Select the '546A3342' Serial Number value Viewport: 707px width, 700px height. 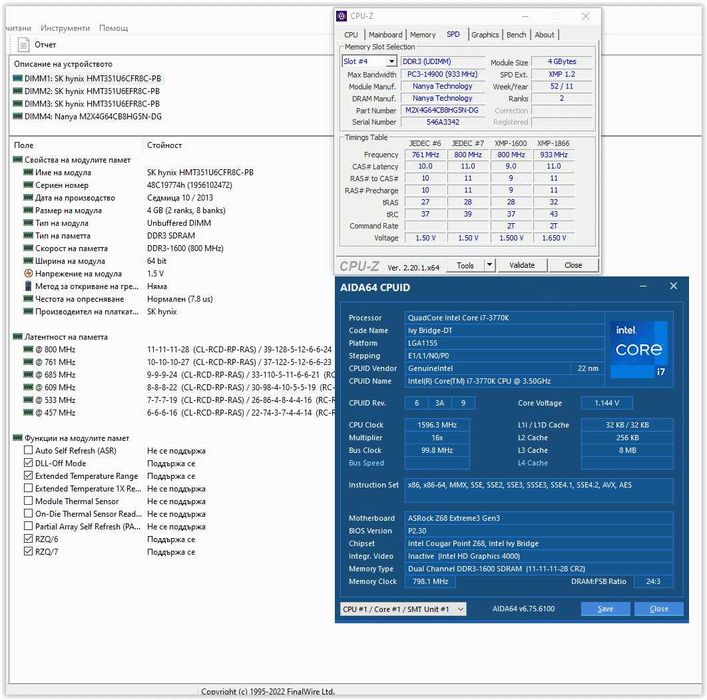(442, 122)
